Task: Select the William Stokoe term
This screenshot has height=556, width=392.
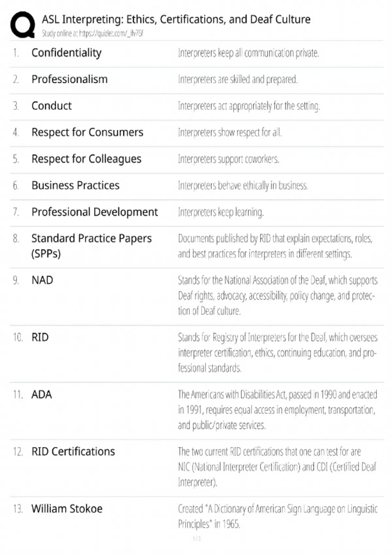Action: [x=67, y=509]
